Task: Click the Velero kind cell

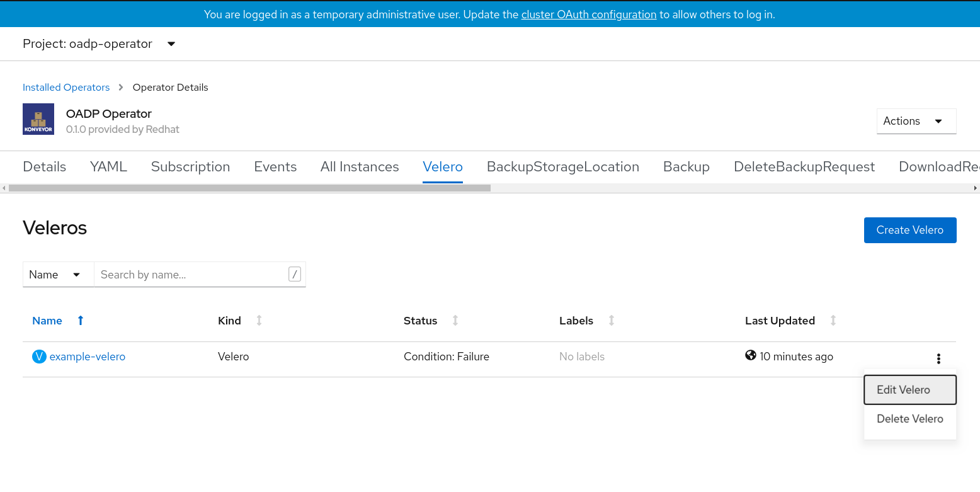Action: pos(234,357)
